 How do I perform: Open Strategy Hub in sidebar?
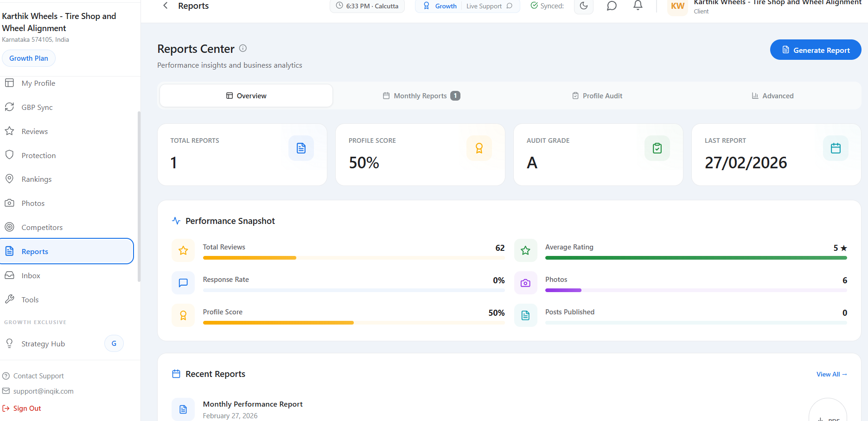click(43, 344)
